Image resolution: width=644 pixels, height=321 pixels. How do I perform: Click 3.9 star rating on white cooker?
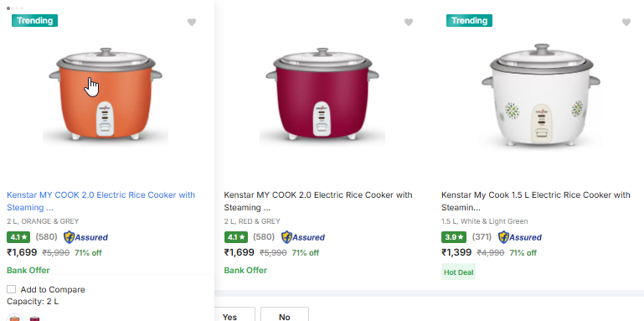(x=454, y=237)
